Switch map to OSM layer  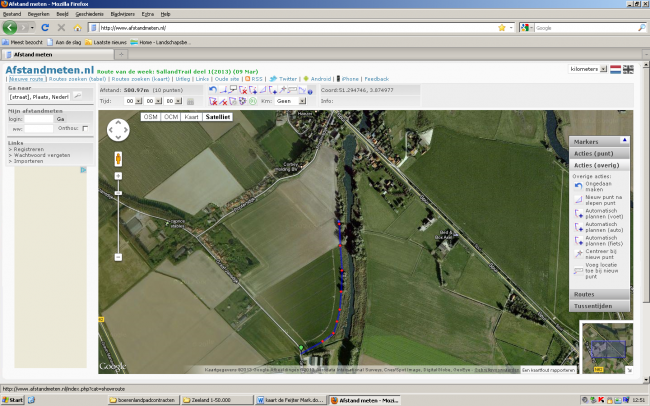tap(150, 117)
